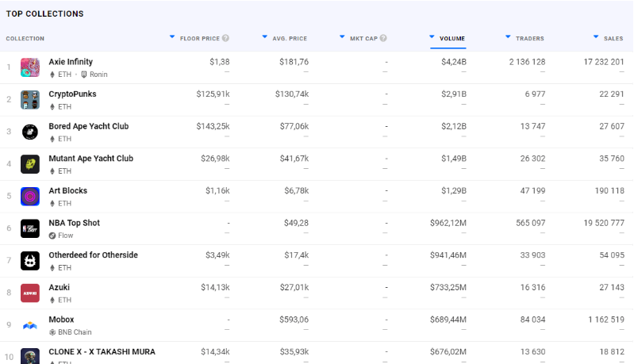Click the Ronin chain icon under Axie Infinity

[84, 75]
